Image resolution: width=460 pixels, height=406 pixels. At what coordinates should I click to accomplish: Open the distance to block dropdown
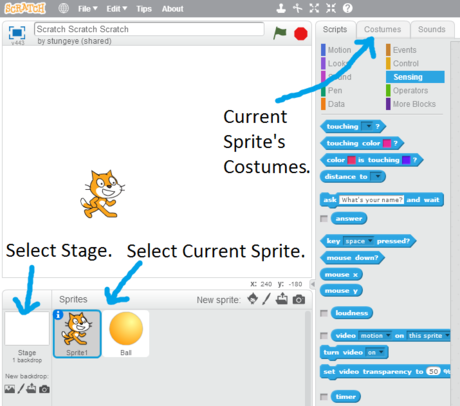[x=376, y=177]
